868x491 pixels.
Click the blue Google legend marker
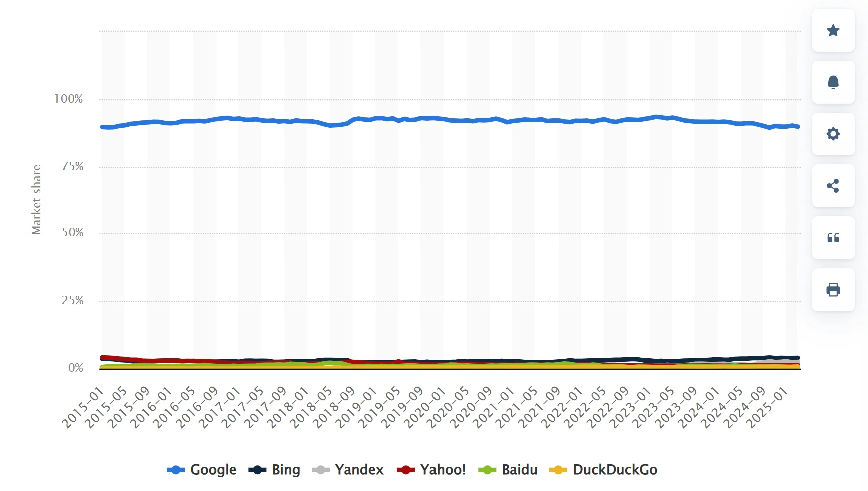[x=176, y=470]
